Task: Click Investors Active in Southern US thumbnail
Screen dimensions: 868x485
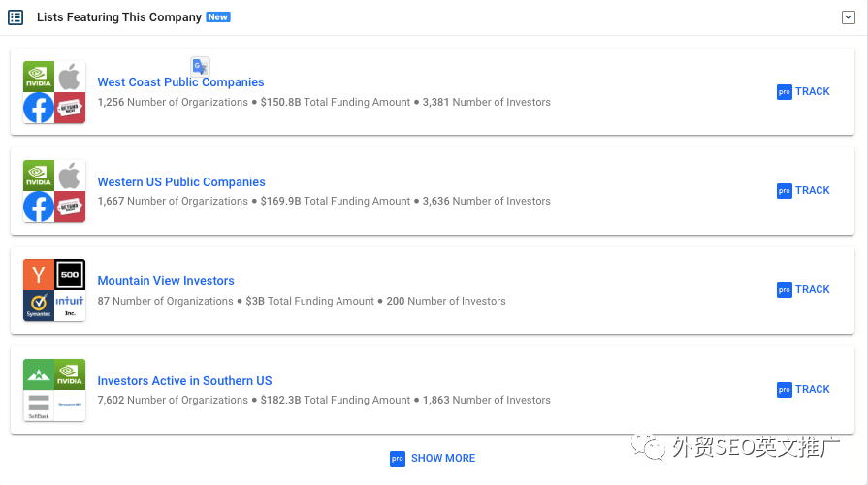Action: pyautogui.click(x=54, y=390)
